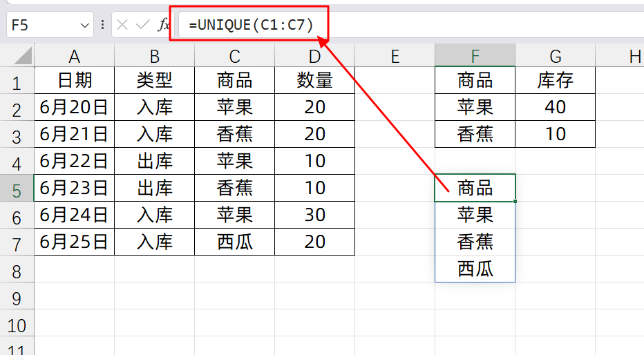Select column F header

pyautogui.click(x=475, y=56)
